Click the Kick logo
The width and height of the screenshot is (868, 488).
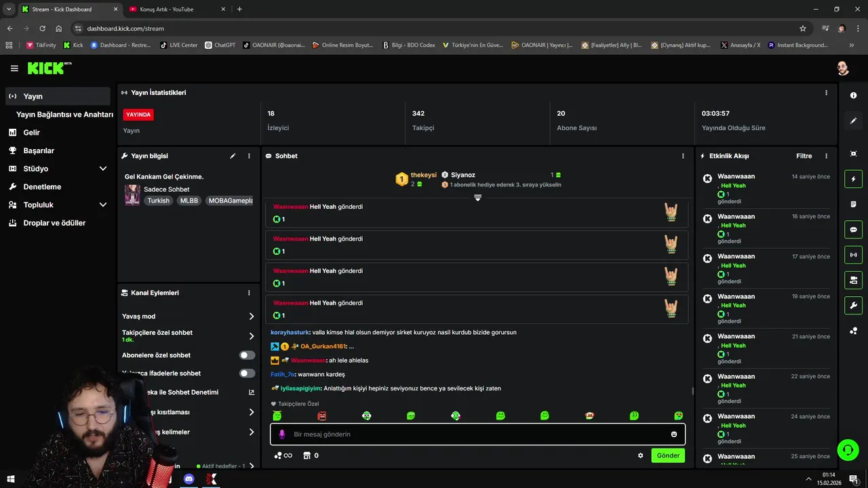point(49,68)
